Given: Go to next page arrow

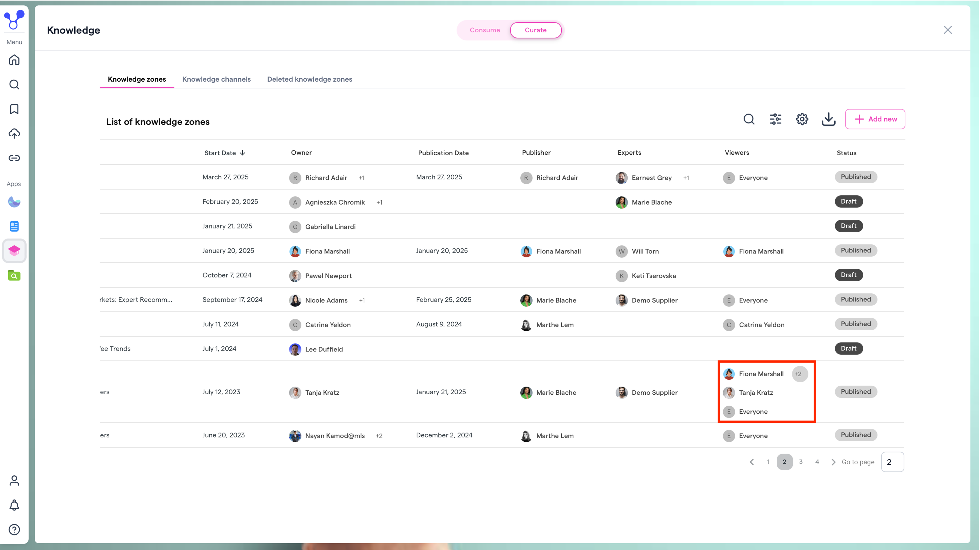Looking at the screenshot, I should [833, 462].
